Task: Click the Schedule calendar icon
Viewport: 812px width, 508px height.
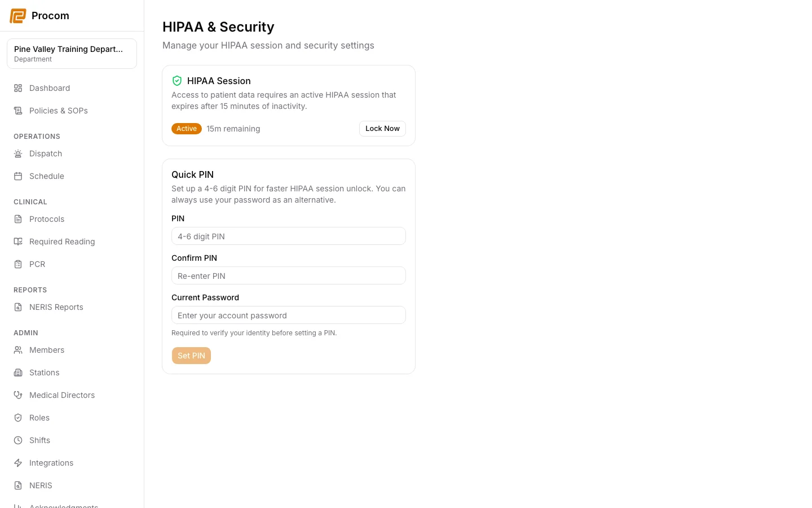Action: pos(18,176)
